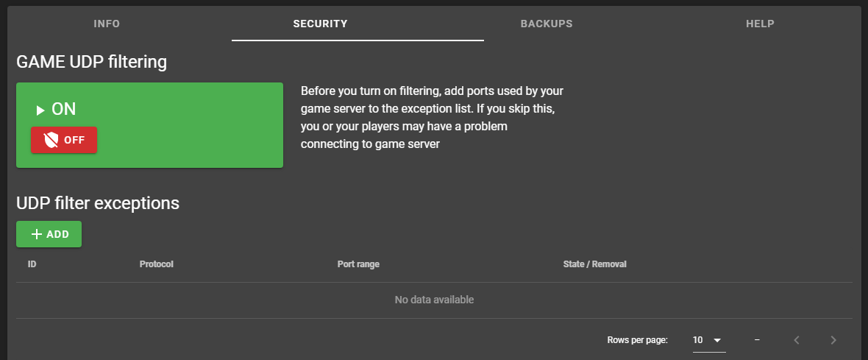Go to the next page of exceptions
Image resolution: width=868 pixels, height=360 pixels.
[x=833, y=340]
